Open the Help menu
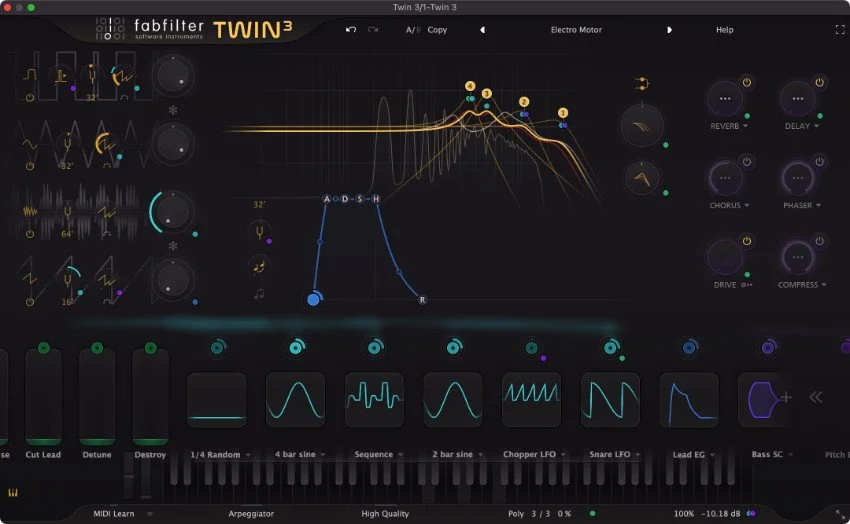The width and height of the screenshot is (850, 524). coord(725,30)
